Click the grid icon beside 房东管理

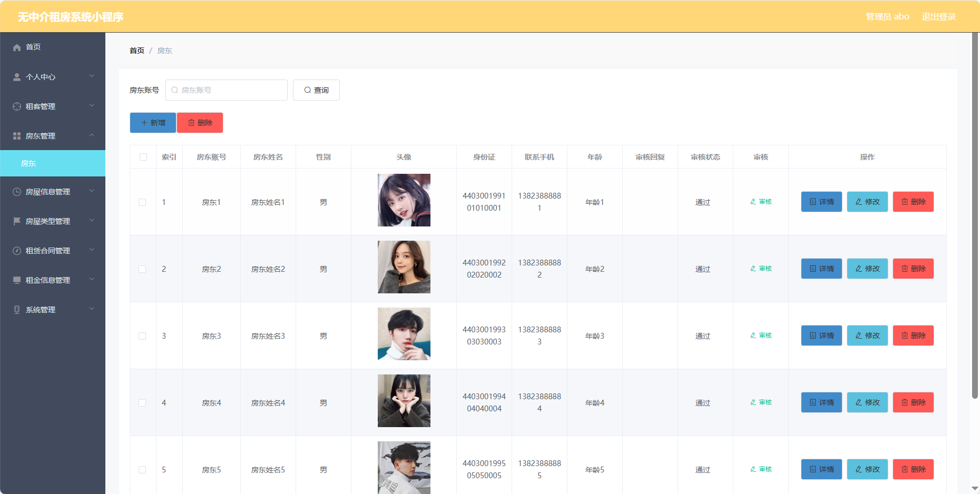17,136
